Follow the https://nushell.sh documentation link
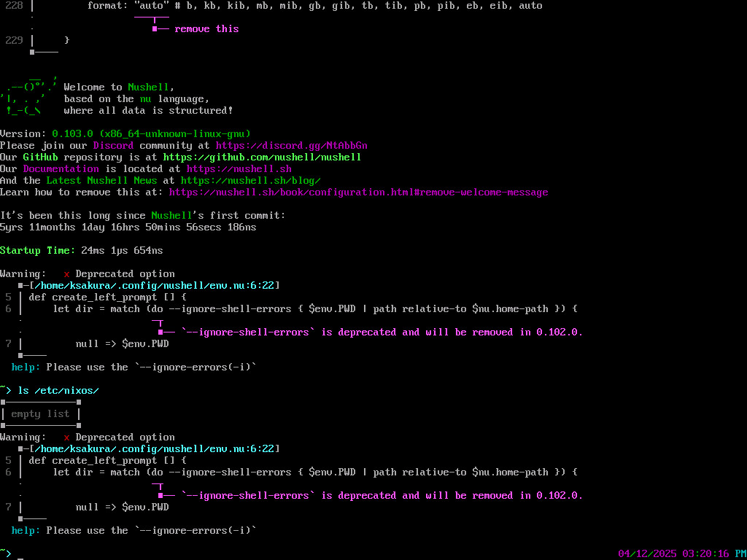747x560 pixels. coord(239,169)
